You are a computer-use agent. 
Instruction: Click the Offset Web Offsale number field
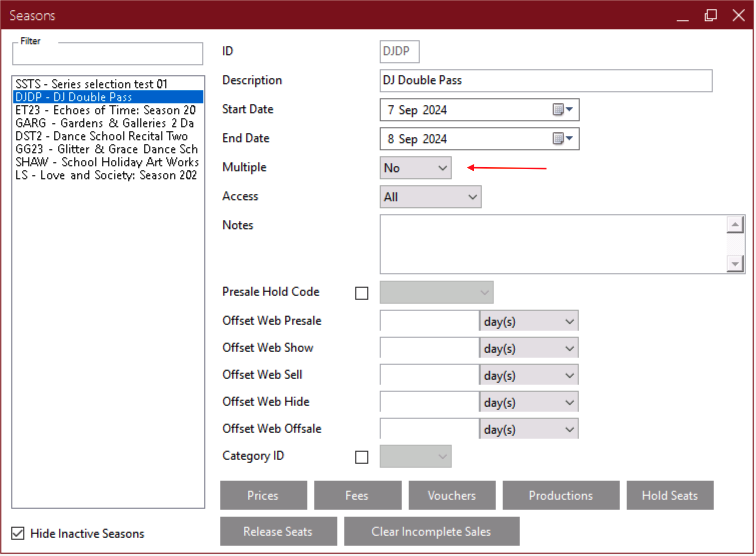pos(430,429)
